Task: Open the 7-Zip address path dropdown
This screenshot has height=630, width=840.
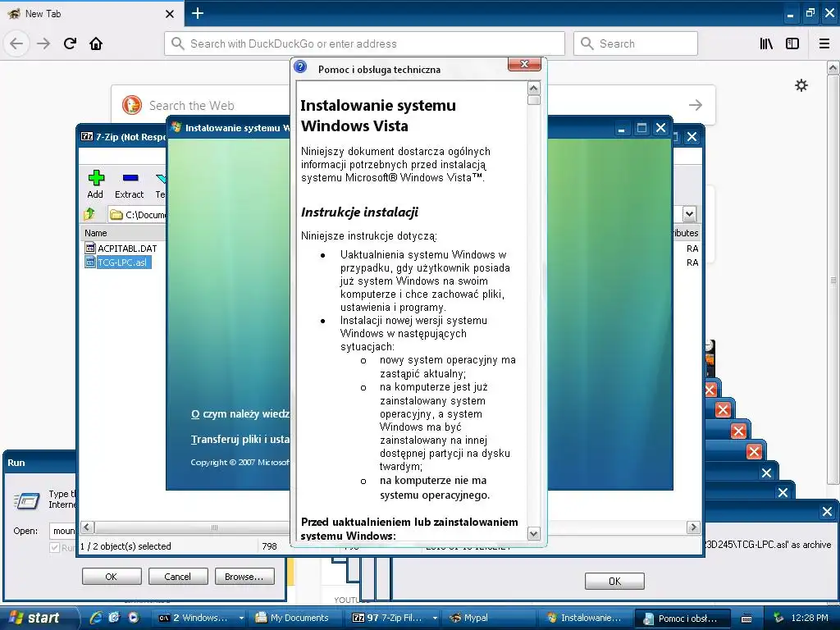Action: point(689,214)
